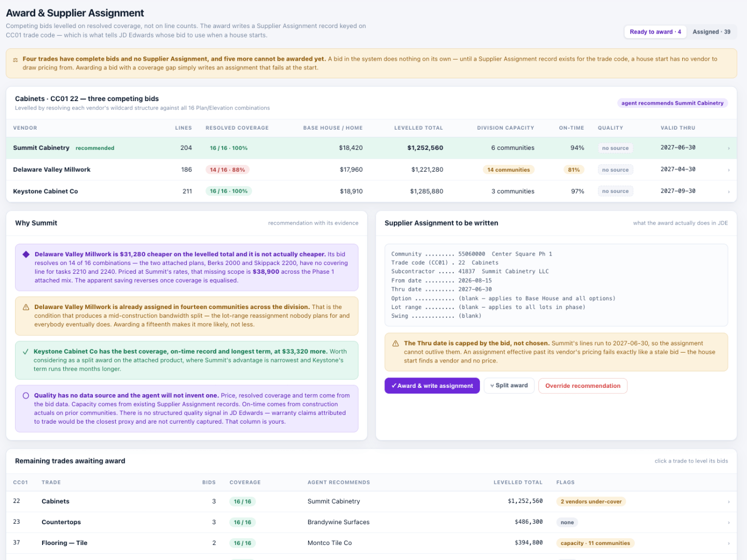Image resolution: width=747 pixels, height=560 pixels.
Task: Click Brandywine Surfaces recommendation
Action: point(339,522)
